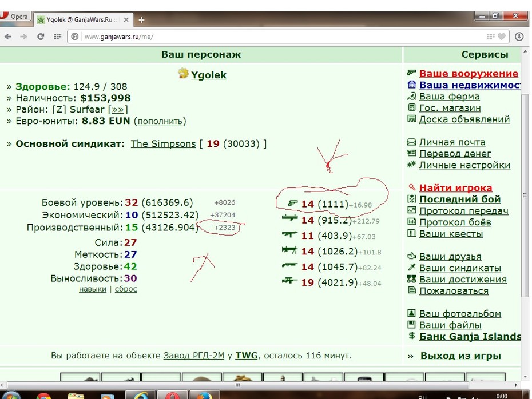Open the TWG owner link
Viewport: 532px width, 399px height.
247,356
